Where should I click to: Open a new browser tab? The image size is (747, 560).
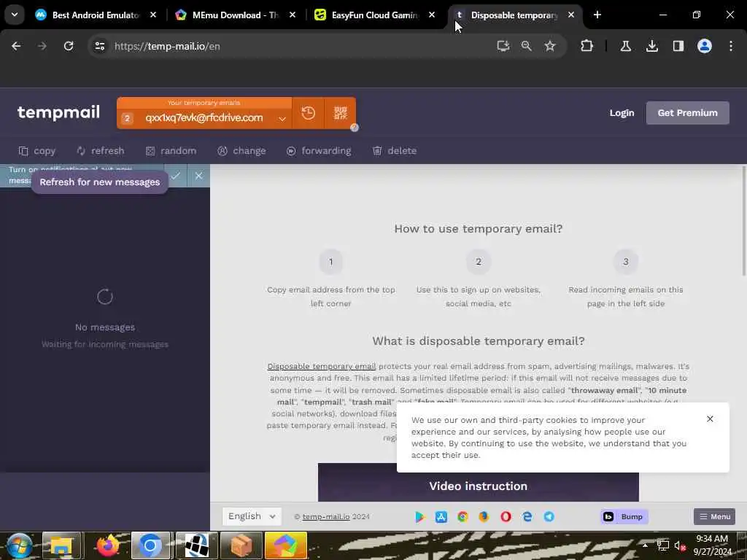pyautogui.click(x=597, y=15)
